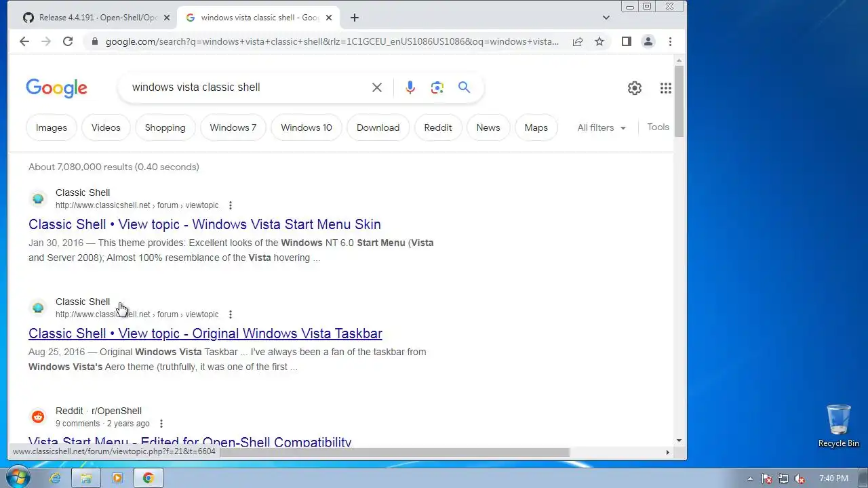The height and width of the screenshot is (488, 868).
Task: Open the 7:40 PM clock
Action: tap(833, 479)
